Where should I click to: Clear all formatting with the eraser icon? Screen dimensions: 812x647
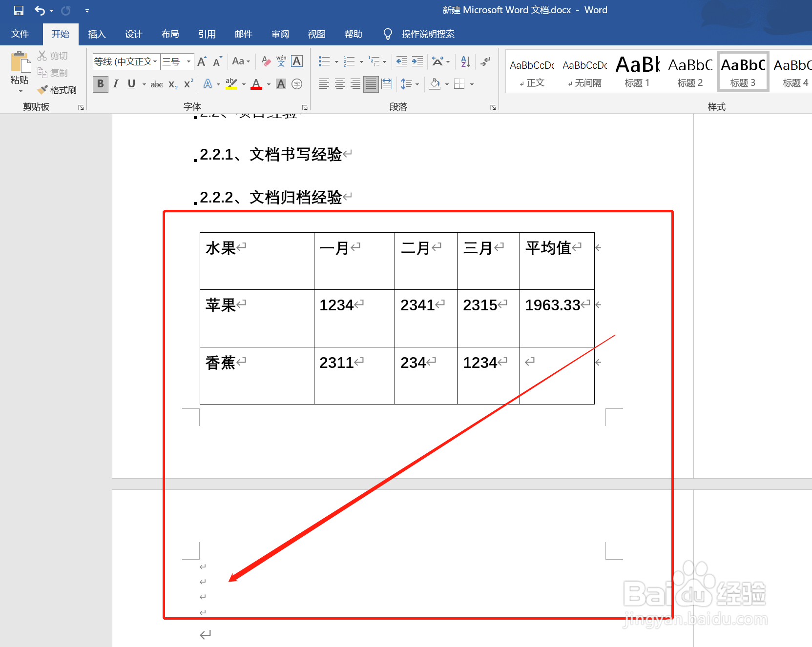point(265,61)
